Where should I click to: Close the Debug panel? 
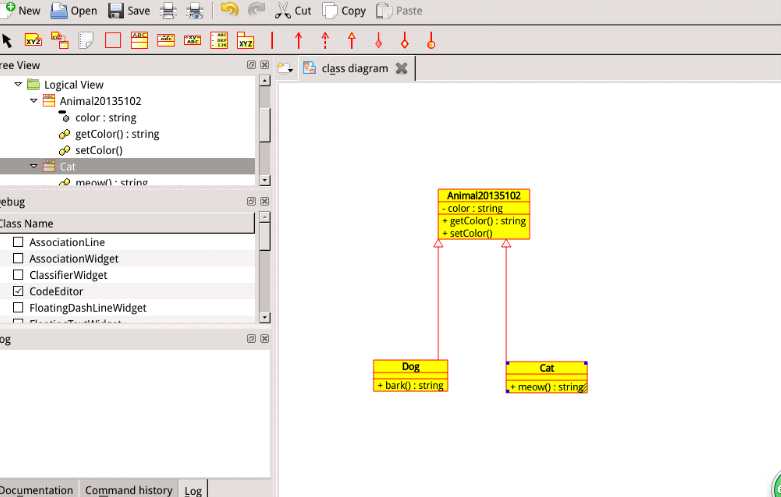[x=264, y=201]
